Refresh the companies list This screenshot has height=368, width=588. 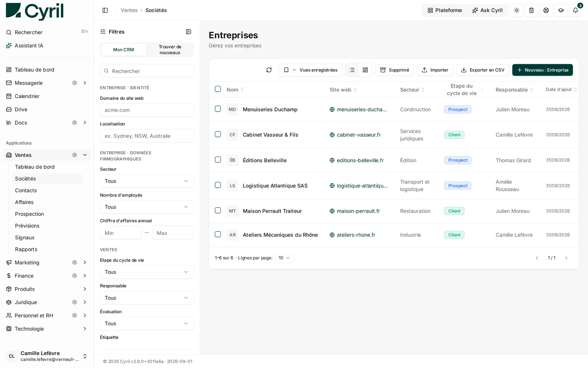pos(269,70)
